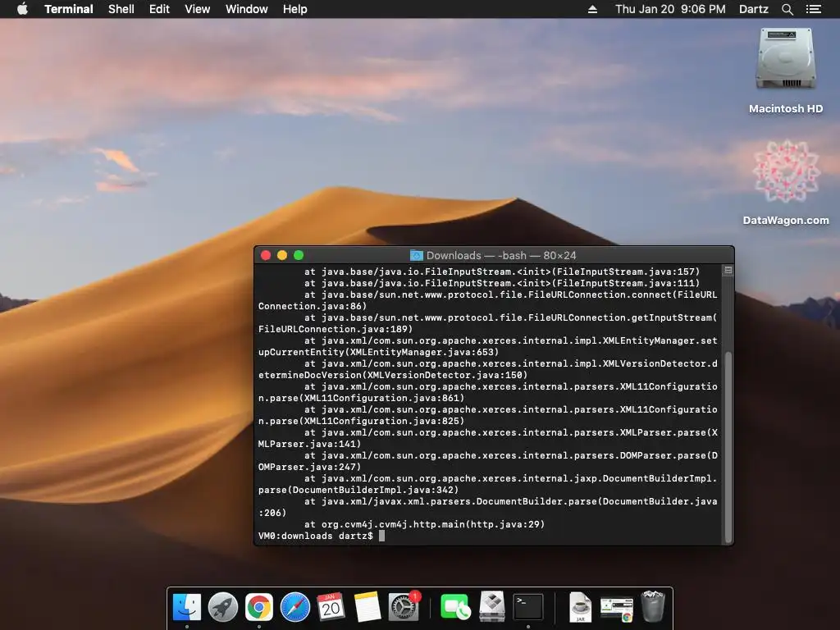
Task: Click text "FileInputStream.java:111" in second line
Action: (624, 283)
